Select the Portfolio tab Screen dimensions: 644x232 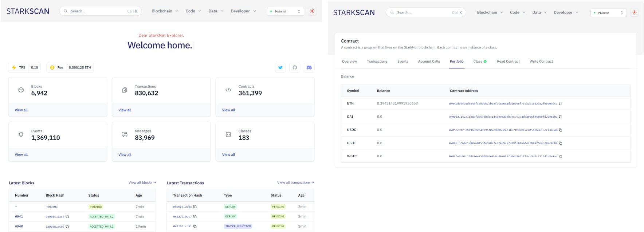point(457,62)
